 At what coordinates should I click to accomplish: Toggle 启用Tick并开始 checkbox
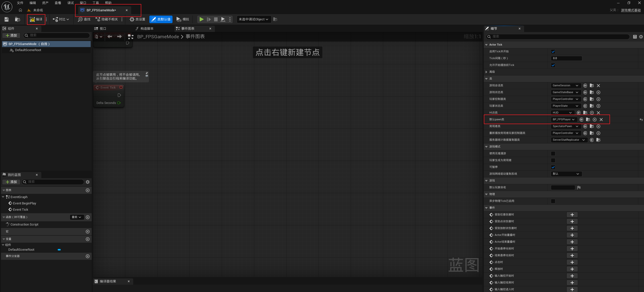[553, 52]
